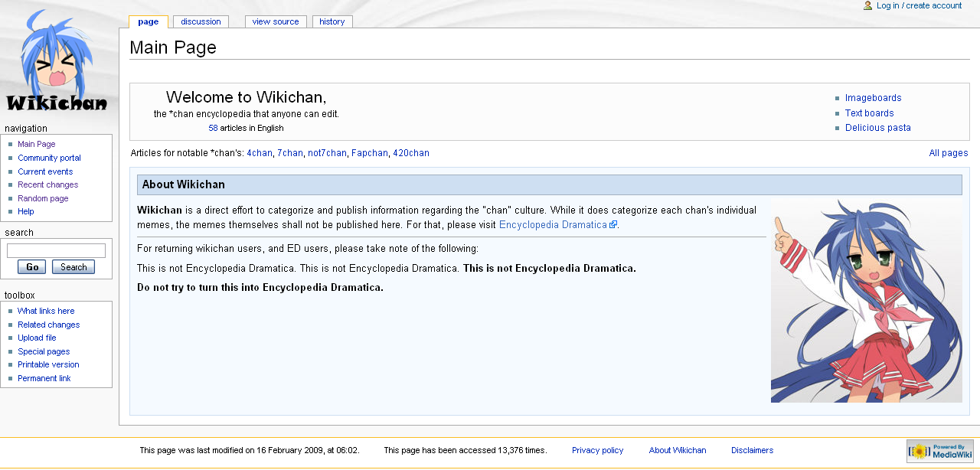Click the Konata image in About Wikichan box
The width and height of the screenshot is (980, 470).
865,301
